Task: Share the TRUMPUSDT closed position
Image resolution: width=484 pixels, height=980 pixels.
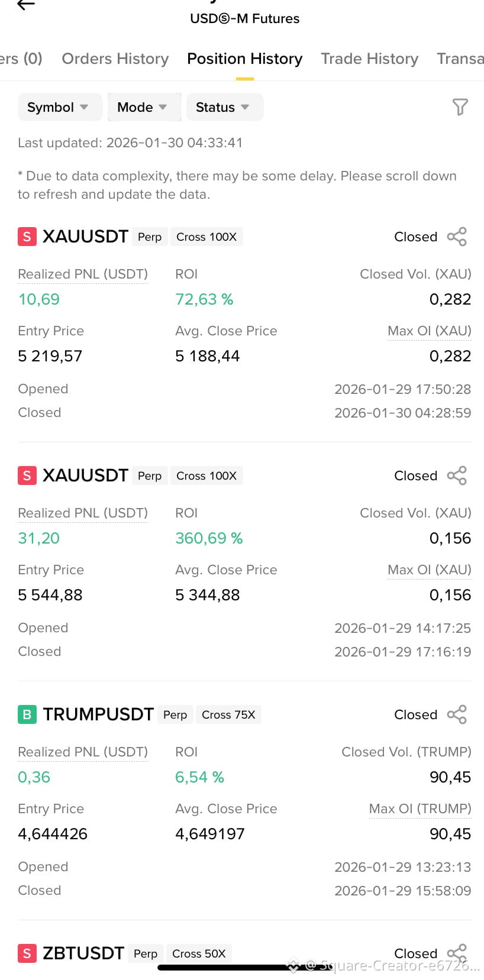Action: pos(457,714)
